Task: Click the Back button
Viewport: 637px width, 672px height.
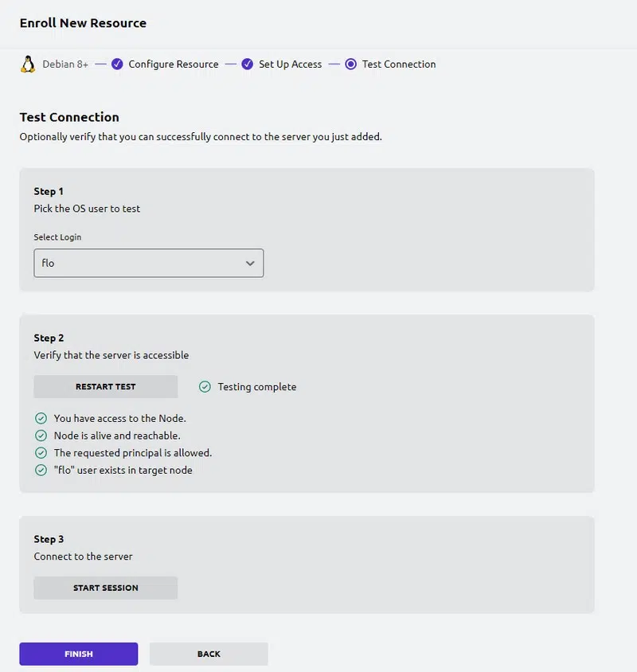Action: point(209,654)
